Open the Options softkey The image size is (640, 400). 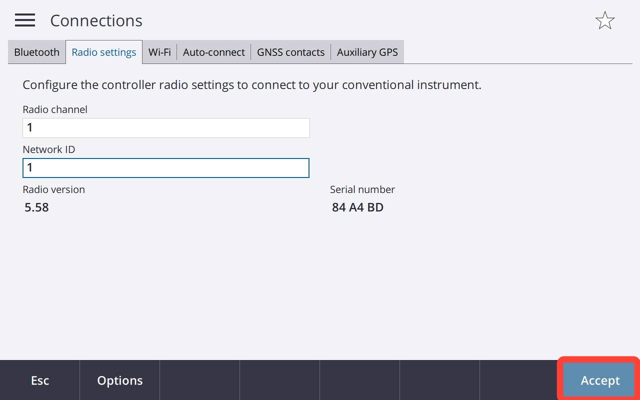coord(120,380)
